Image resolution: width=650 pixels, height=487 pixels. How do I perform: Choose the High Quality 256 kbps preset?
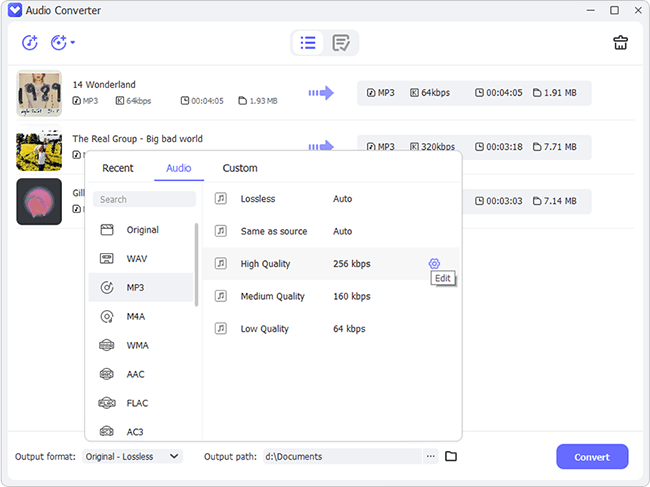[331, 264]
